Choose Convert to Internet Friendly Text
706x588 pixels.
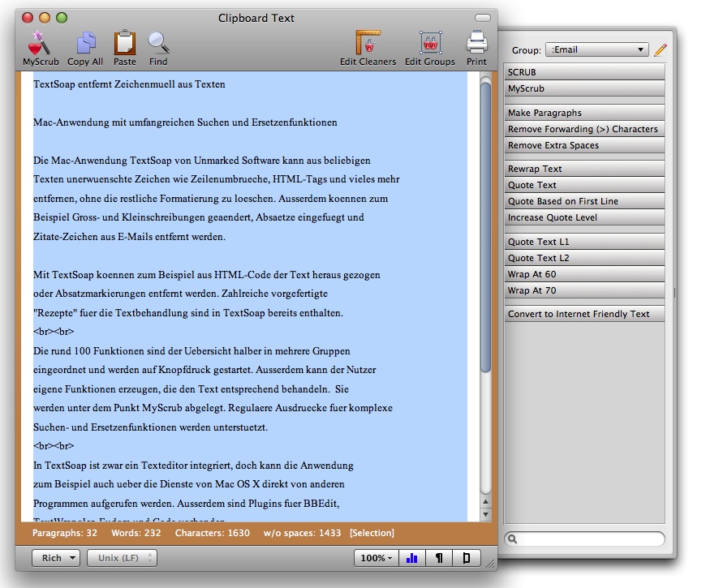[584, 314]
